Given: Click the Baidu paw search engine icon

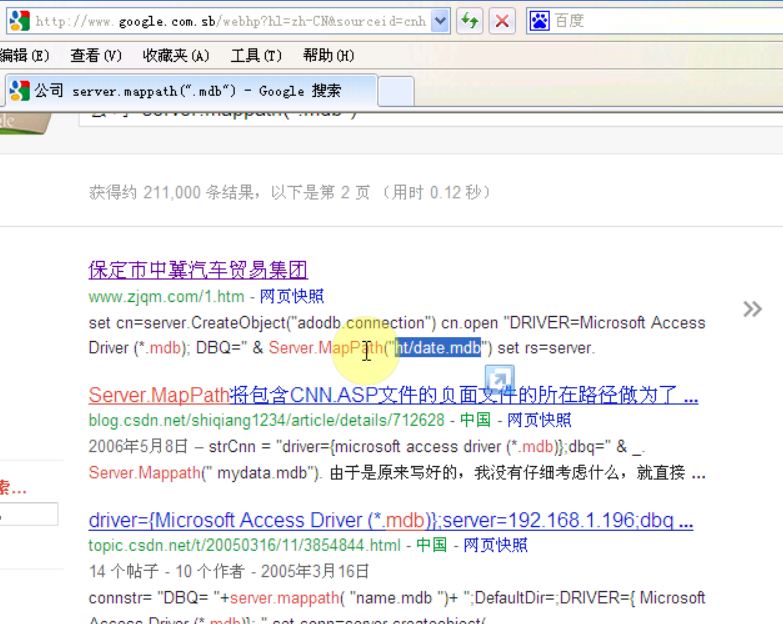Looking at the screenshot, I should click(539, 21).
